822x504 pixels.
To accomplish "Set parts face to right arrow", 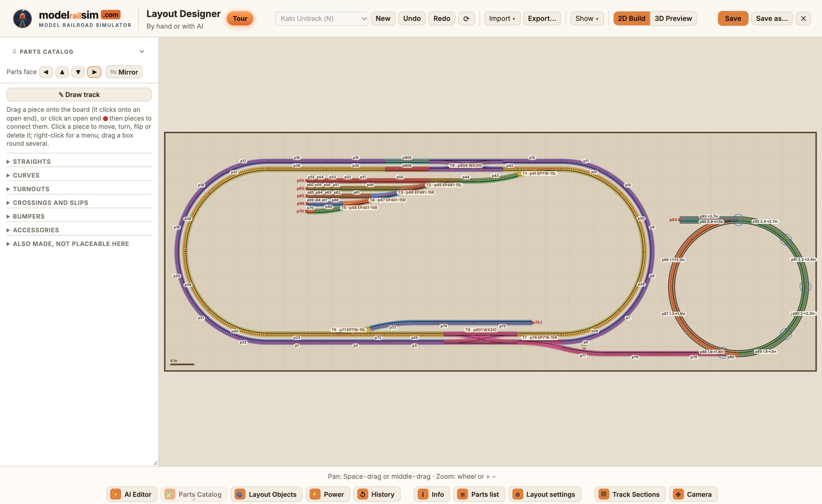I will click(94, 72).
